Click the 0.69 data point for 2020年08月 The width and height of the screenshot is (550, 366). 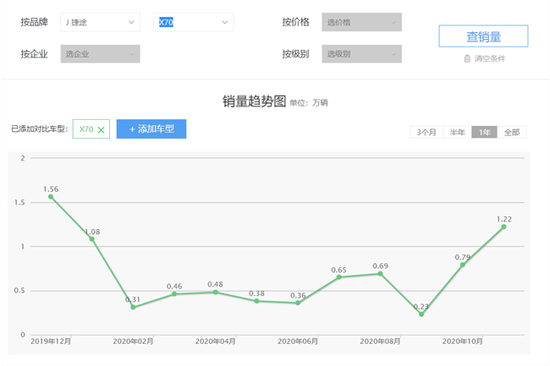[x=380, y=273]
